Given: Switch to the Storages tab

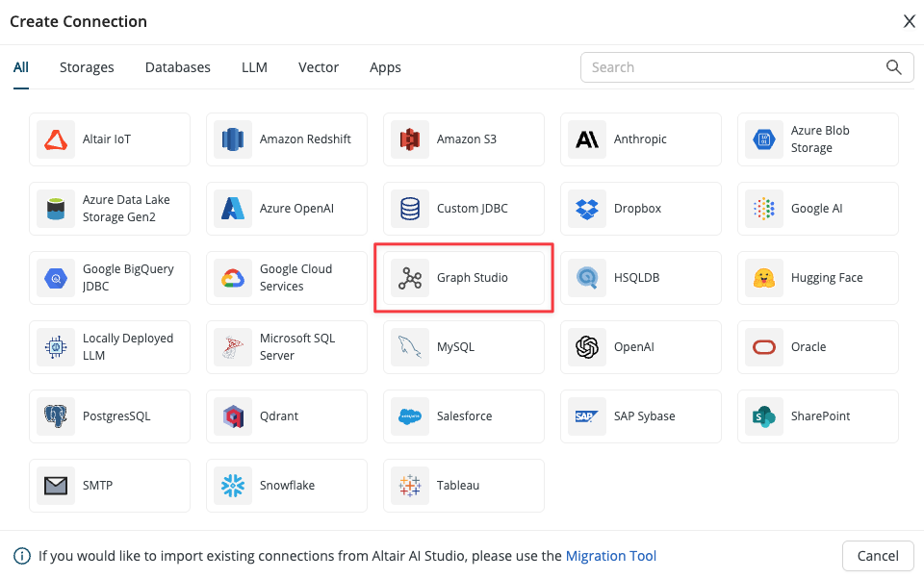Looking at the screenshot, I should [x=87, y=67].
